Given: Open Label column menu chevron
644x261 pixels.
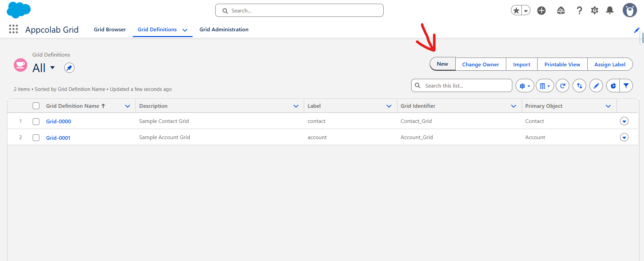Looking at the screenshot, I should pos(389,106).
